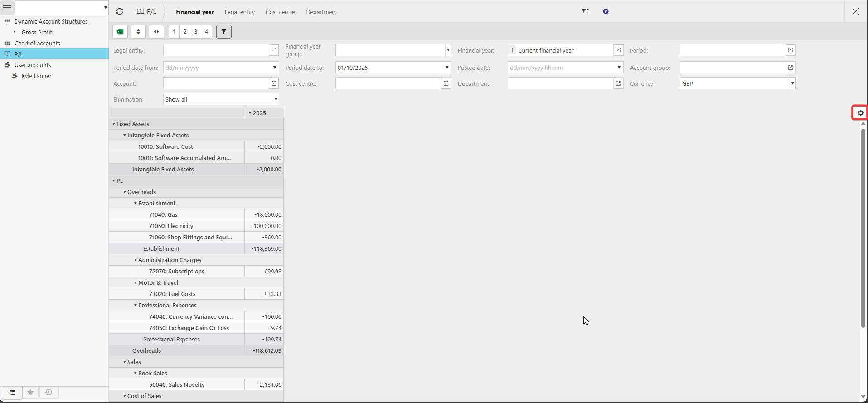Open Period date to dropdown
This screenshot has width=868, height=403.
click(447, 68)
